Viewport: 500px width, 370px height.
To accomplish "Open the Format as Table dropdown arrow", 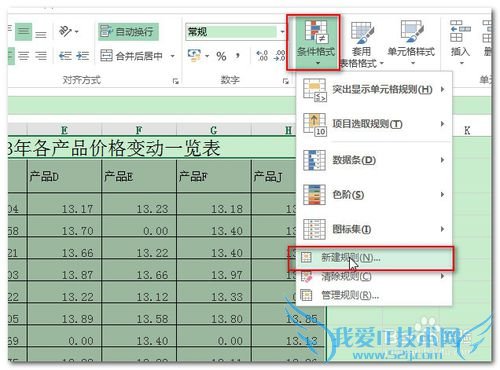I will click(x=382, y=63).
